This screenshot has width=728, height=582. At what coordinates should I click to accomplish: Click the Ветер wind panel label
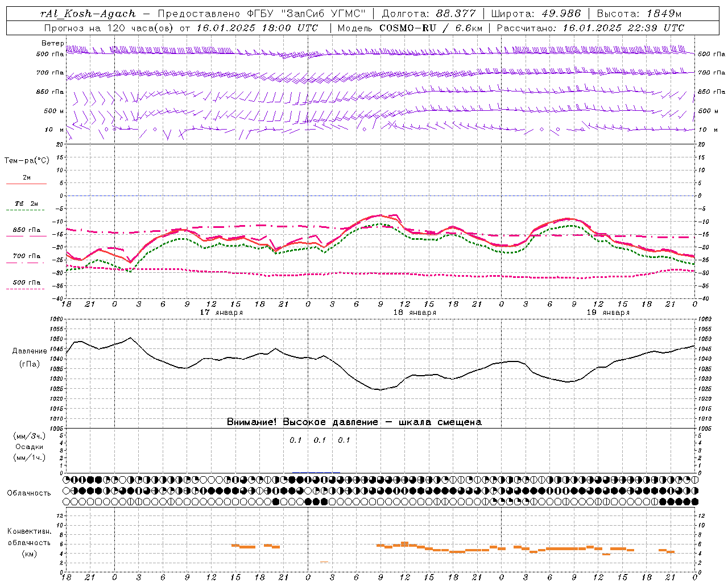tap(52, 43)
